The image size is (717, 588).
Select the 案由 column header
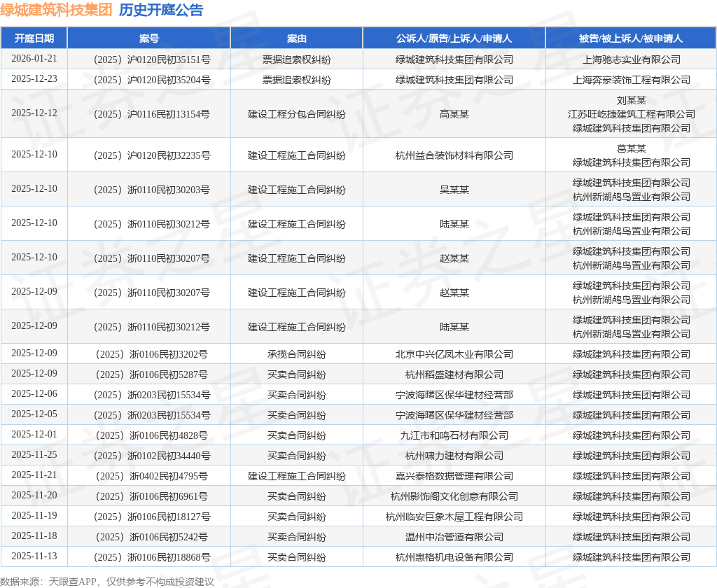(x=297, y=38)
